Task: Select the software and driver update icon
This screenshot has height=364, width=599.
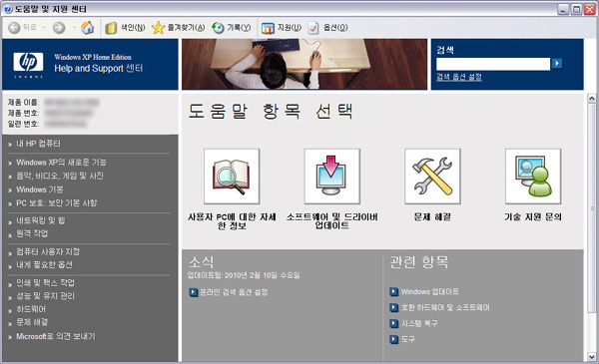Action: click(332, 177)
